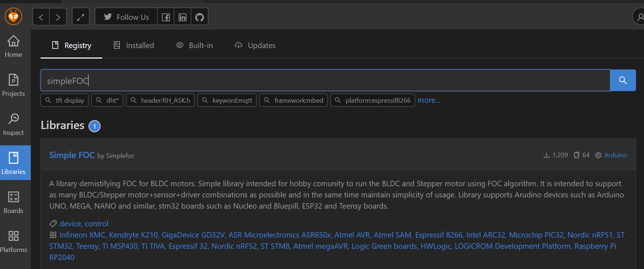The width and height of the screenshot is (644, 269).
Task: Open the Microchip PIC32 platform link
Action: click(x=536, y=235)
